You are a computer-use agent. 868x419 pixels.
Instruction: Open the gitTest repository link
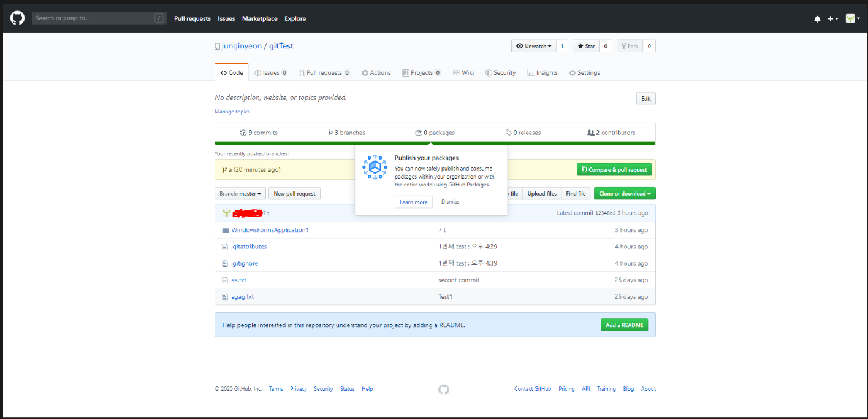tap(281, 46)
